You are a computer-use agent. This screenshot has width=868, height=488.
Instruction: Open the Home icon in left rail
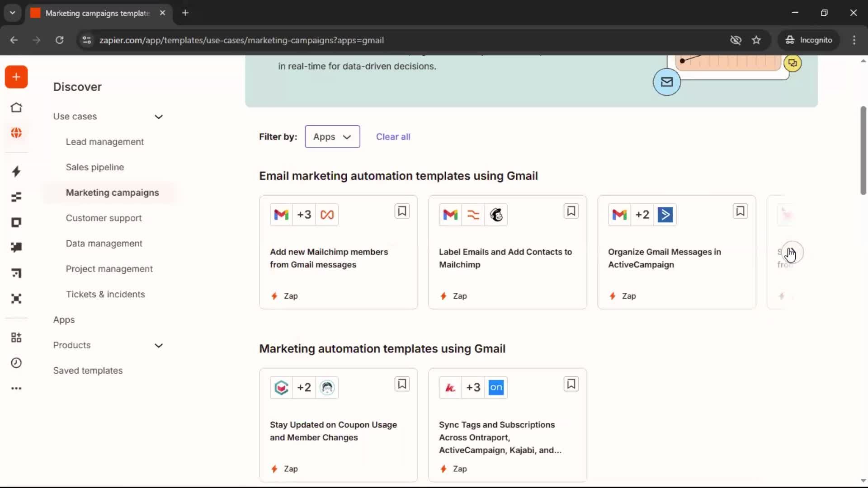point(16,108)
